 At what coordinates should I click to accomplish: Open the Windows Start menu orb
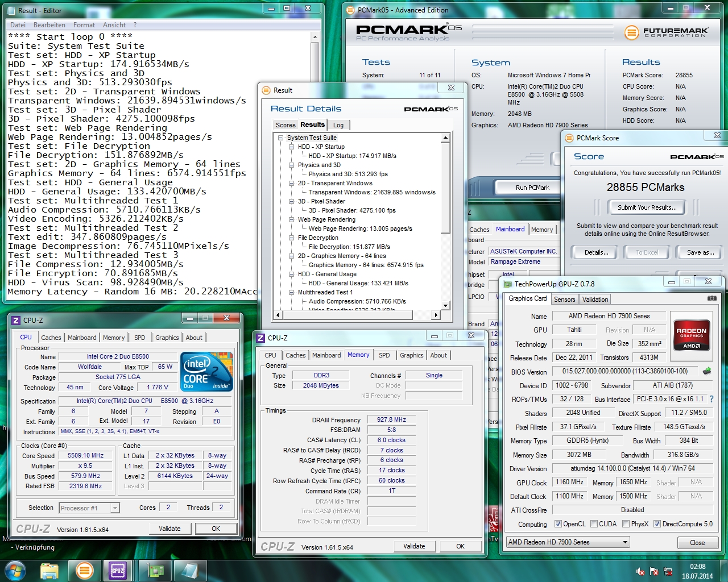(15, 570)
